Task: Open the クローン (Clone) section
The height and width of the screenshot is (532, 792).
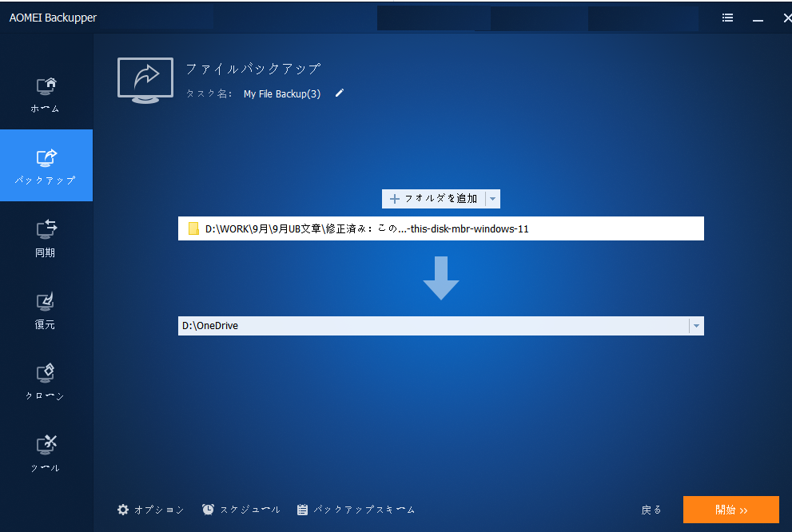Action: point(46,382)
